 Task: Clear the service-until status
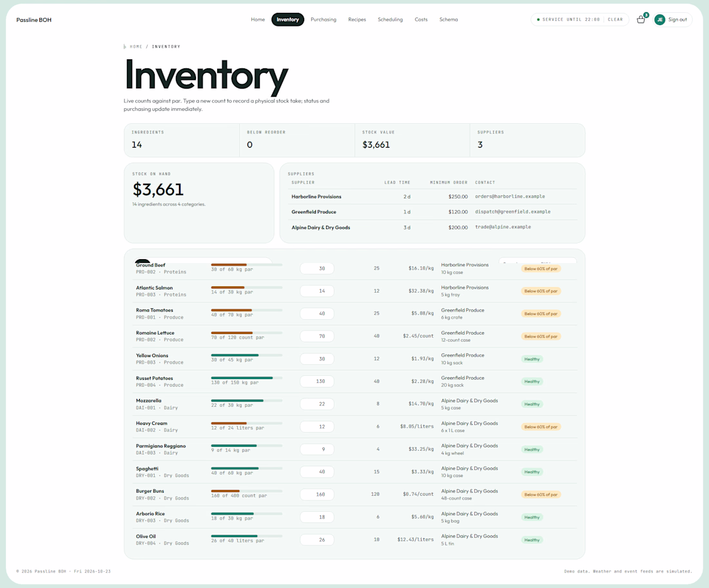tap(615, 19)
